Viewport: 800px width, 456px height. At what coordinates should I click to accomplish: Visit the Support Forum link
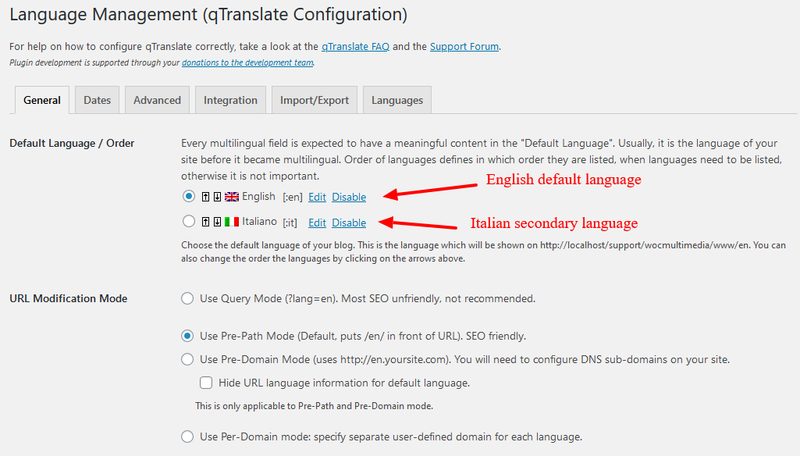[x=464, y=46]
